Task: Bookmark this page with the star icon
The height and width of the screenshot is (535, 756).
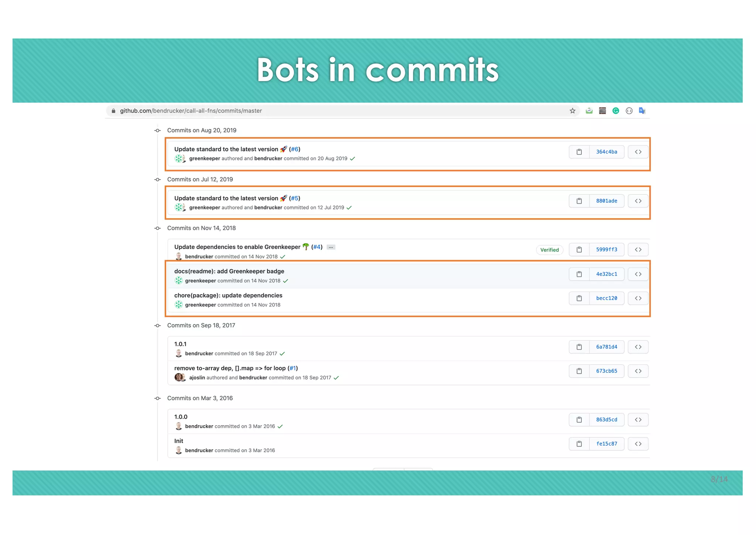Action: [x=573, y=111]
